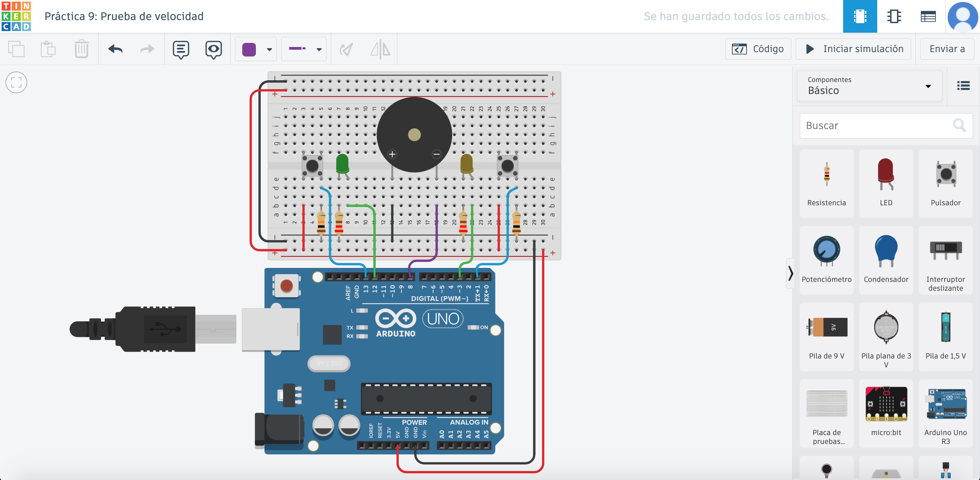
Task: Click Iniciar simulación button
Action: coord(853,49)
